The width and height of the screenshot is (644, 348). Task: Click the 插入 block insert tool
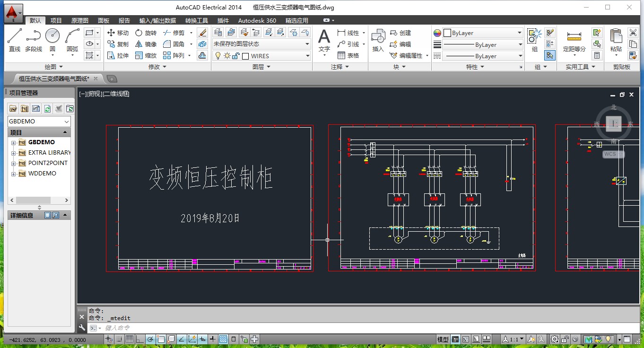378,40
